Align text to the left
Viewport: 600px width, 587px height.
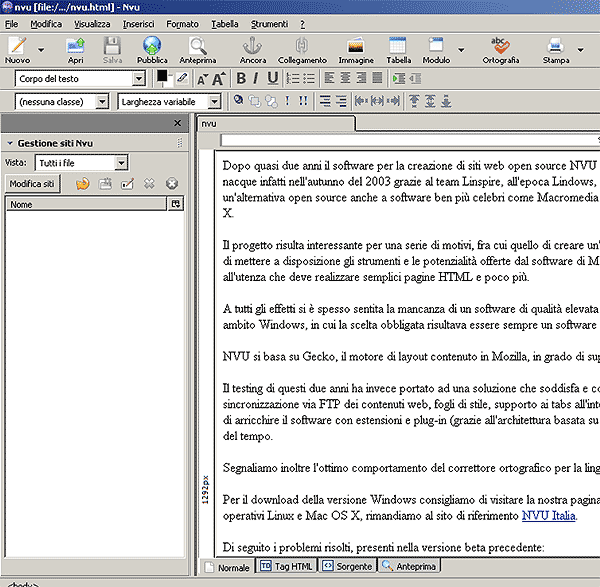coord(329,78)
